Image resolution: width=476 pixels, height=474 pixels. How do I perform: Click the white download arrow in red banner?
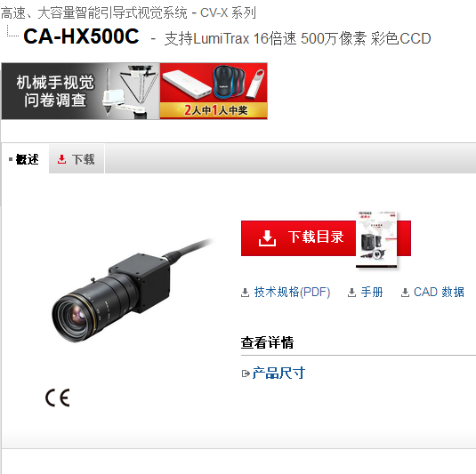267,238
